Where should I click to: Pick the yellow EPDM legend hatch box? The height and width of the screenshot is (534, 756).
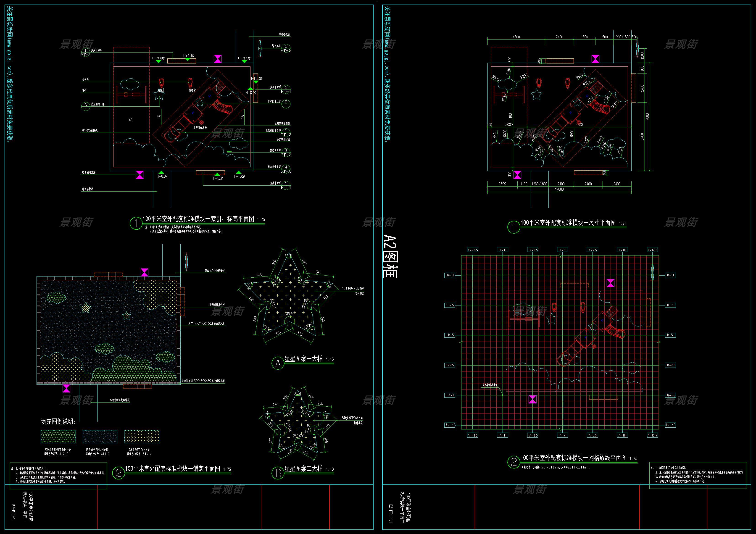click(x=142, y=437)
